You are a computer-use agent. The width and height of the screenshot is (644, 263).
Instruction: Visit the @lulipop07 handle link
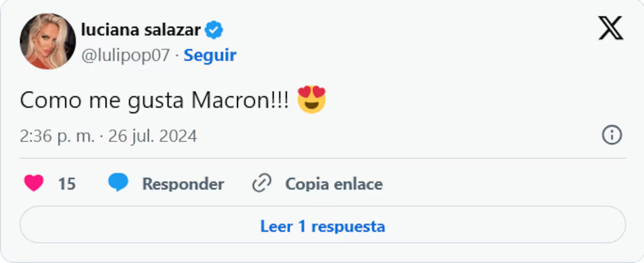click(x=125, y=55)
